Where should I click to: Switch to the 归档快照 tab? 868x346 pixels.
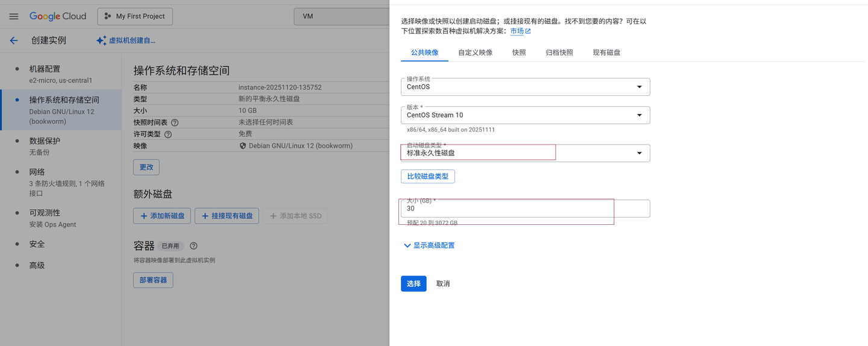(x=559, y=52)
